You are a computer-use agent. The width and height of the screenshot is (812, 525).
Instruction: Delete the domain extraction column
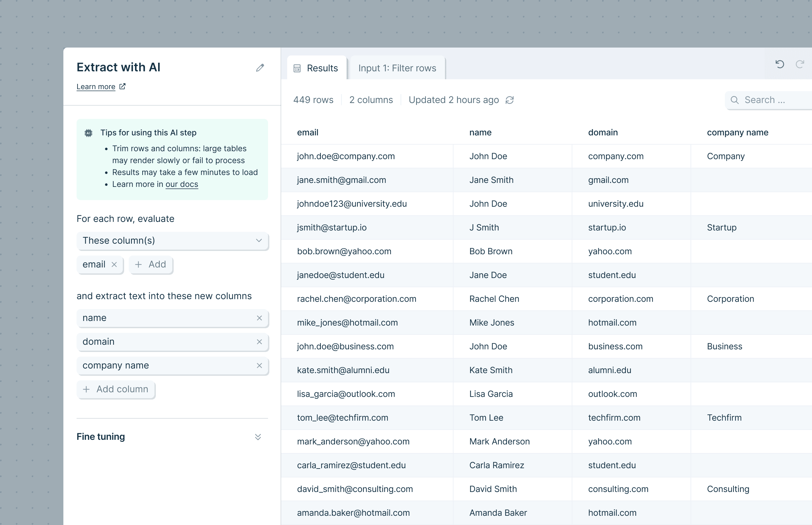click(x=259, y=342)
